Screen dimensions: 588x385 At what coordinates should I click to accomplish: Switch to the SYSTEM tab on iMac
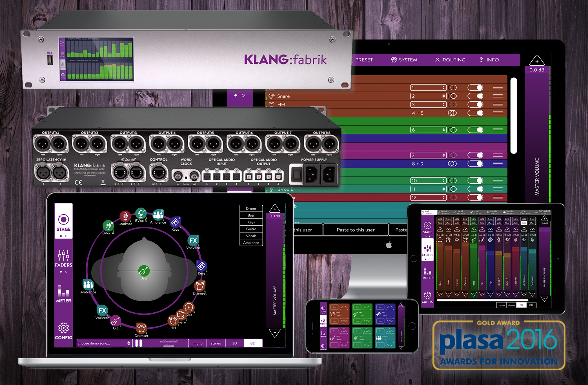click(x=404, y=60)
